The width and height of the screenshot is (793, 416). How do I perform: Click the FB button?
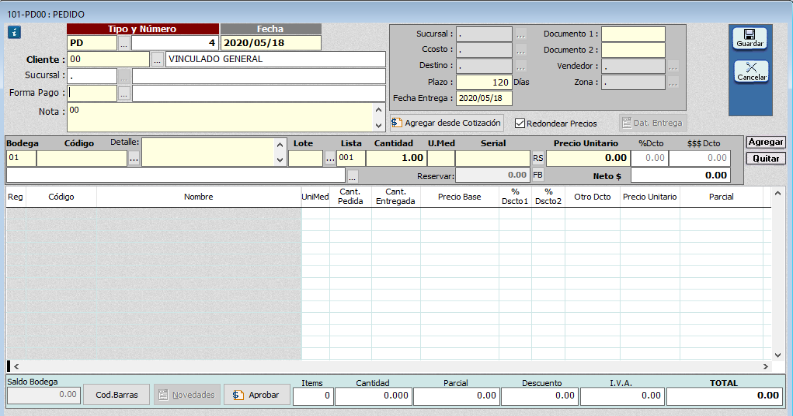(x=538, y=175)
